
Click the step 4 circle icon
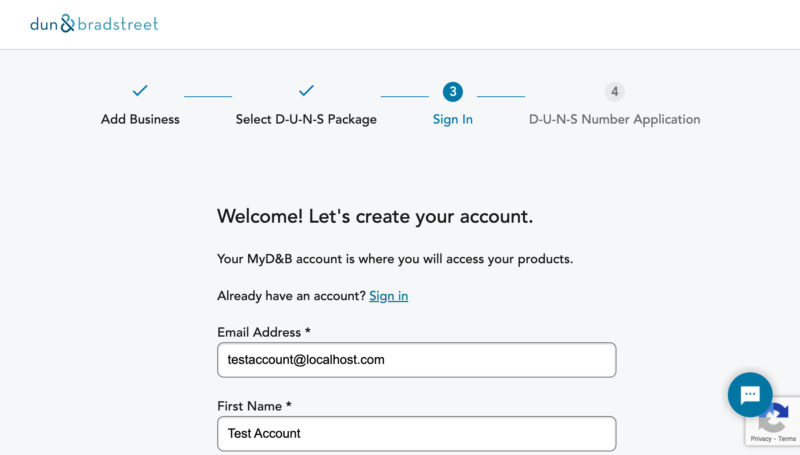pyautogui.click(x=614, y=92)
